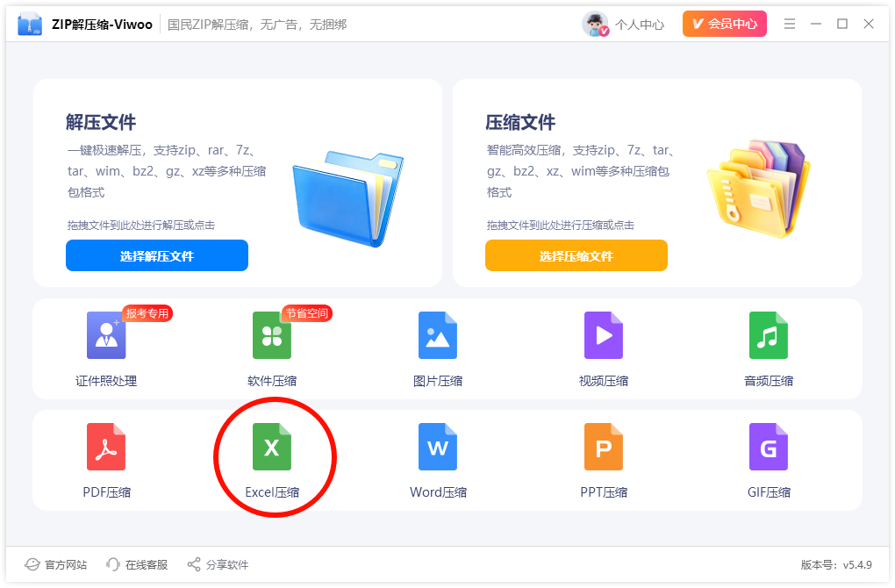Click the version number v5.4.9 text
Image resolution: width=895 pixels, height=588 pixels.
click(x=857, y=564)
